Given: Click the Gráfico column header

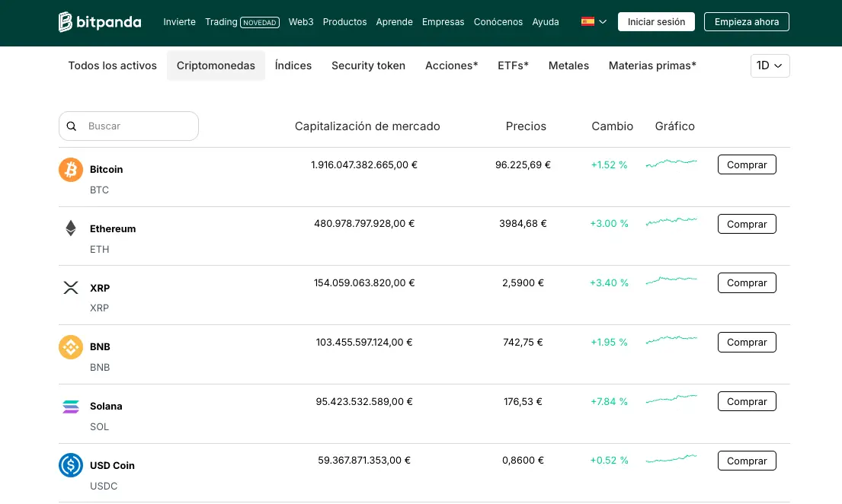Looking at the screenshot, I should [675, 126].
